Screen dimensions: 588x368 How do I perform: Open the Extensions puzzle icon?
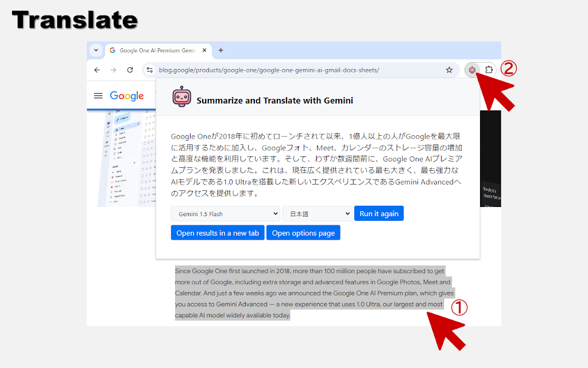[489, 70]
